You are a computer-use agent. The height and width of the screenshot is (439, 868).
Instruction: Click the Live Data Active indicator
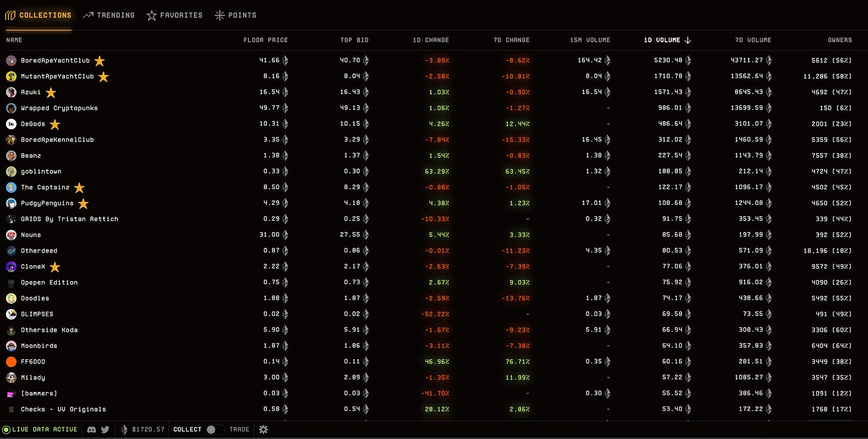pos(40,429)
